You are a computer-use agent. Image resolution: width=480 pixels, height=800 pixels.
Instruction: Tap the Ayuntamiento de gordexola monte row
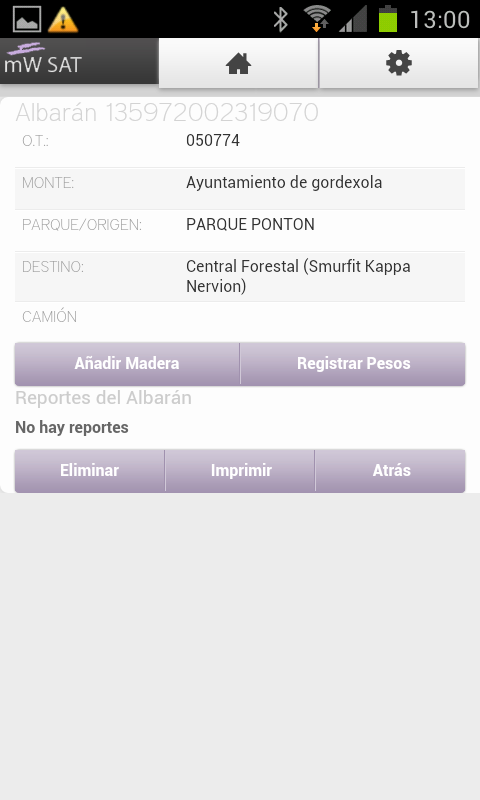coord(240,188)
